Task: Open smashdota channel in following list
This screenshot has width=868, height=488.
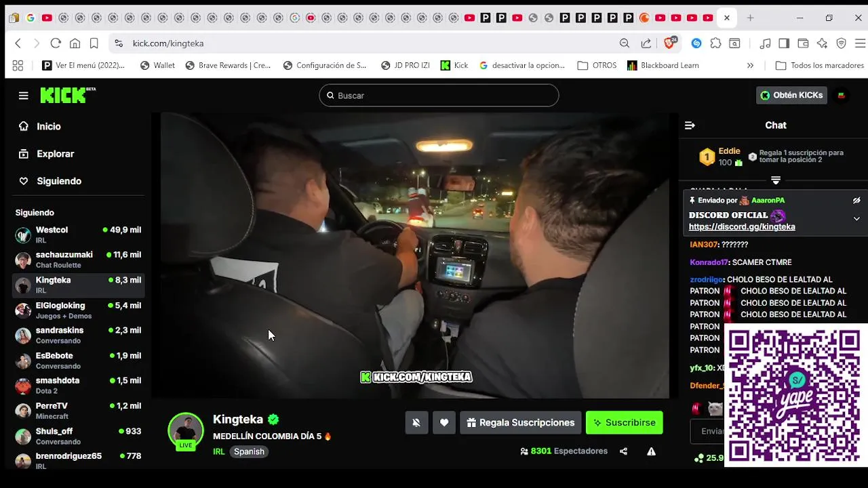Action: [x=78, y=386]
